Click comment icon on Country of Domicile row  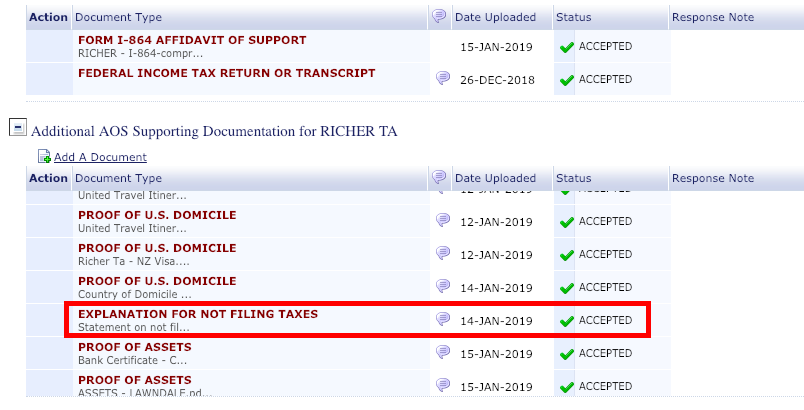pos(443,286)
